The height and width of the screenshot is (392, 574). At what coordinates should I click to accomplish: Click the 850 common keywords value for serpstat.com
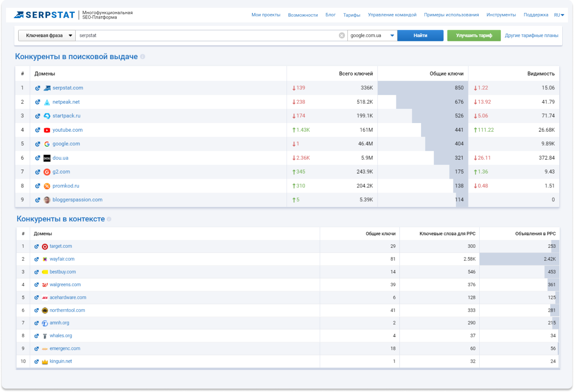[x=459, y=88]
